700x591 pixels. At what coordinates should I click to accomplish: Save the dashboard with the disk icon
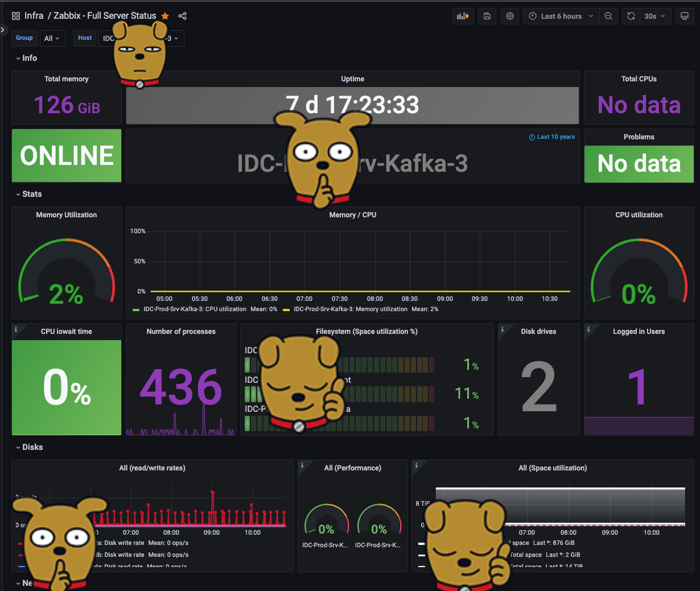(x=487, y=16)
